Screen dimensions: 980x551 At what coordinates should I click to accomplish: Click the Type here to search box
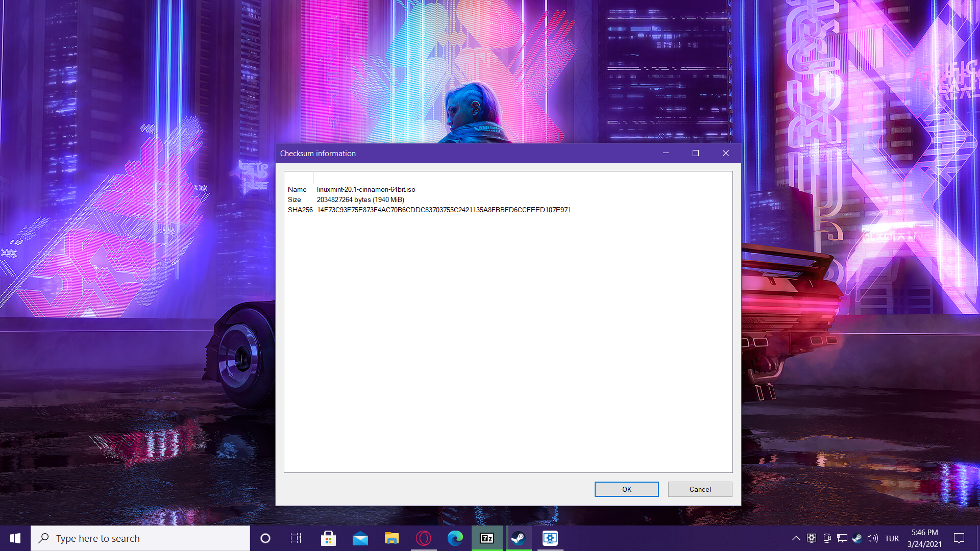[140, 538]
